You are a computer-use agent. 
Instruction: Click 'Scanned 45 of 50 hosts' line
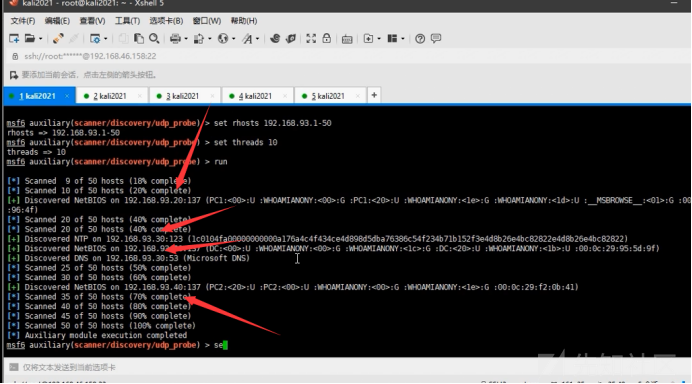pos(99,316)
